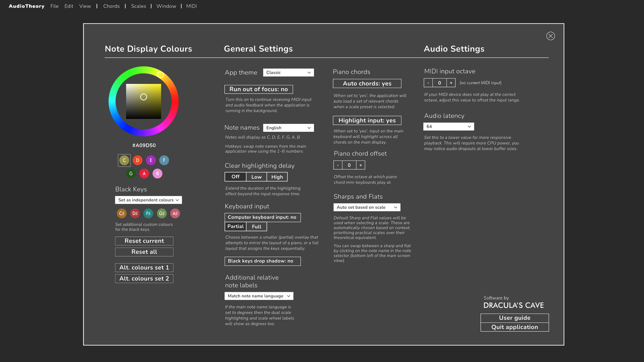This screenshot has width=644, height=362.
Task: Disable Auto chords for piano
Action: [367, 83]
